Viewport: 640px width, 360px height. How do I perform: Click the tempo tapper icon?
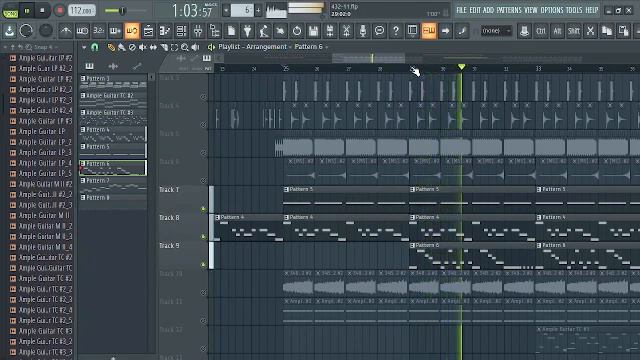pos(264,31)
